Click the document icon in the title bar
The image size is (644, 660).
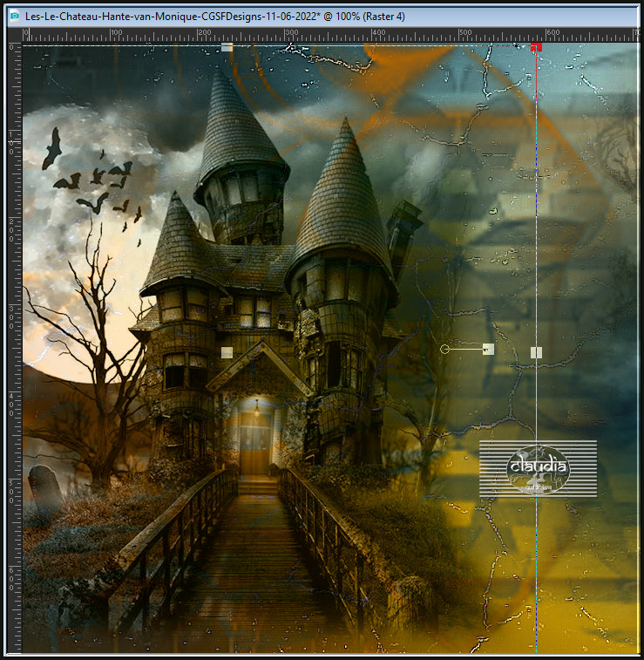pyautogui.click(x=14, y=17)
